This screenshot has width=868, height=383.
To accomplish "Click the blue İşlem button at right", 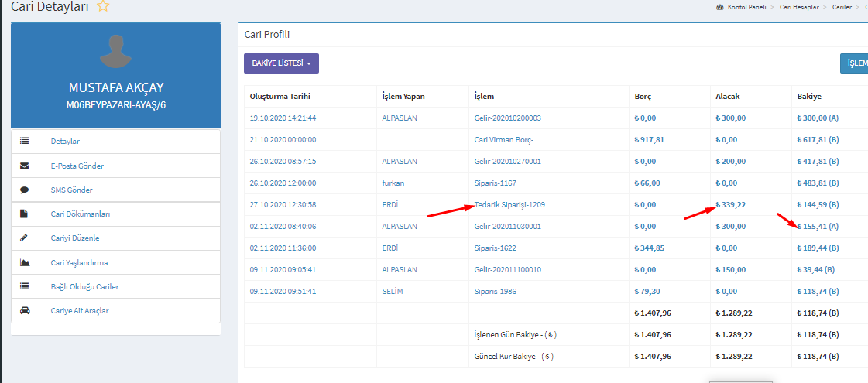I will (854, 63).
